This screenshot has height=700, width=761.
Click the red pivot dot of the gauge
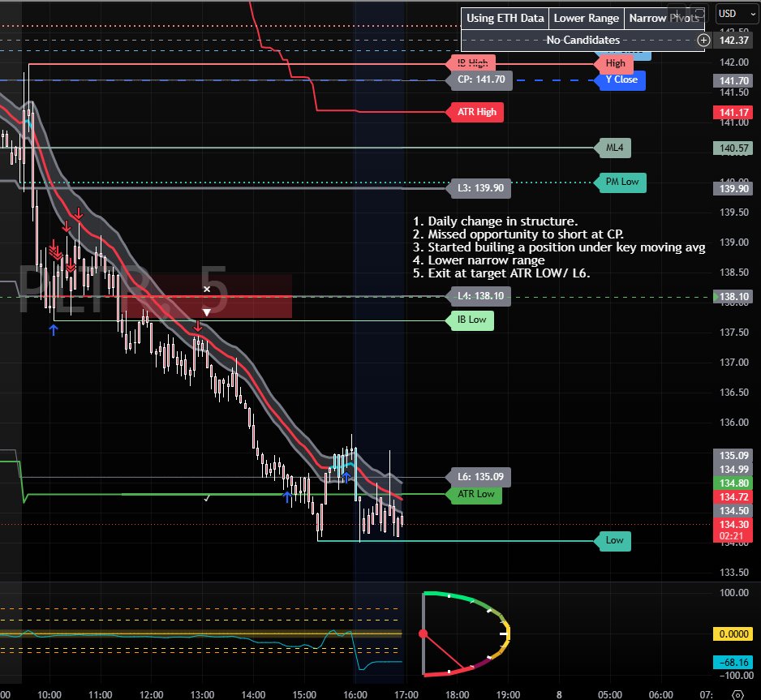423,633
